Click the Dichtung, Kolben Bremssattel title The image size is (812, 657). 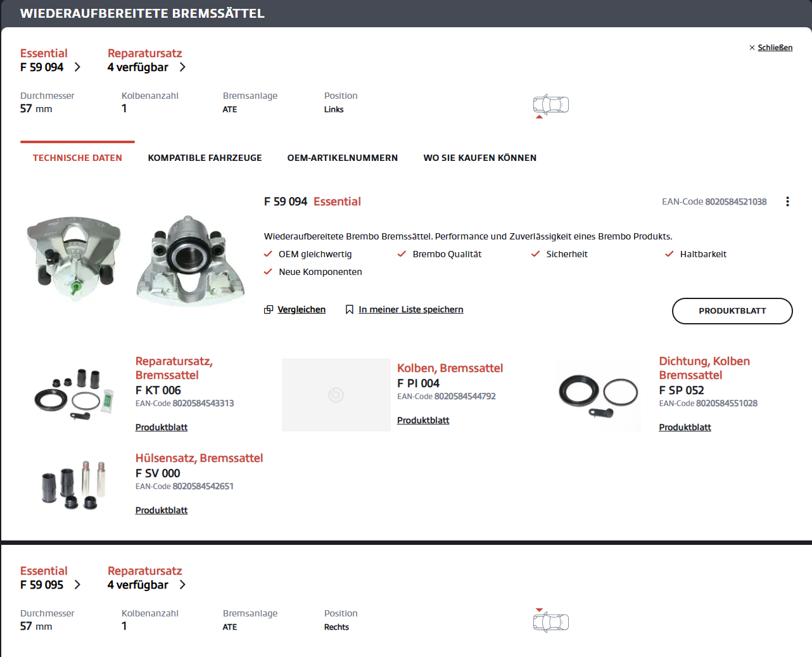704,368
